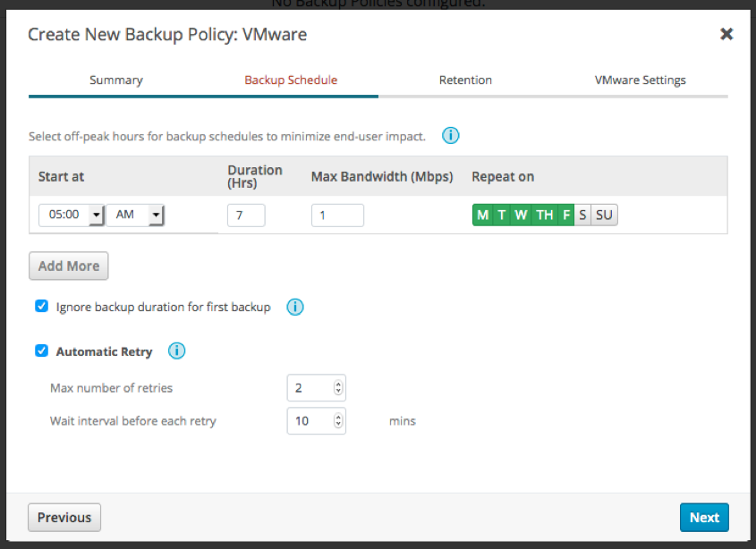Image resolution: width=756 pixels, height=549 pixels.
Task: Click the 'Repeat on' column header
Action: pyautogui.click(x=503, y=176)
